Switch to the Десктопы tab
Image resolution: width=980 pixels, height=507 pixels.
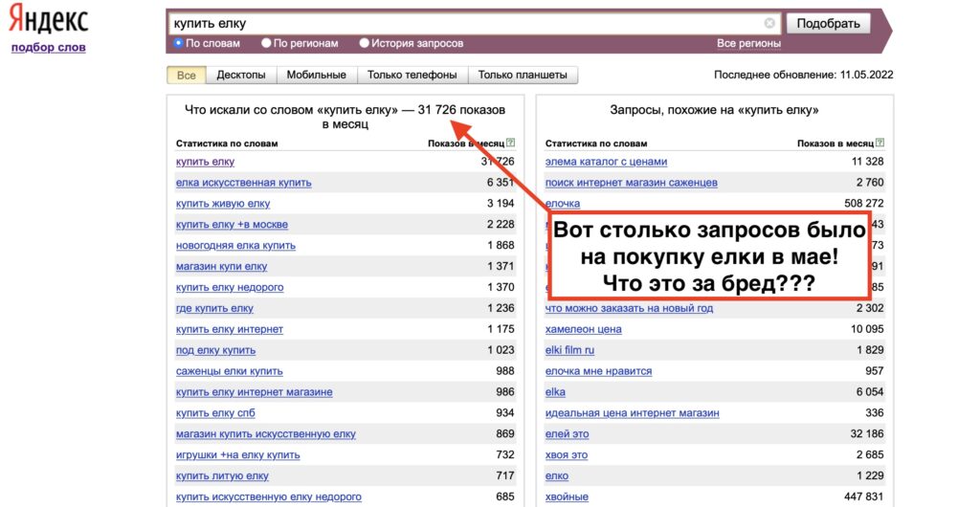241,75
